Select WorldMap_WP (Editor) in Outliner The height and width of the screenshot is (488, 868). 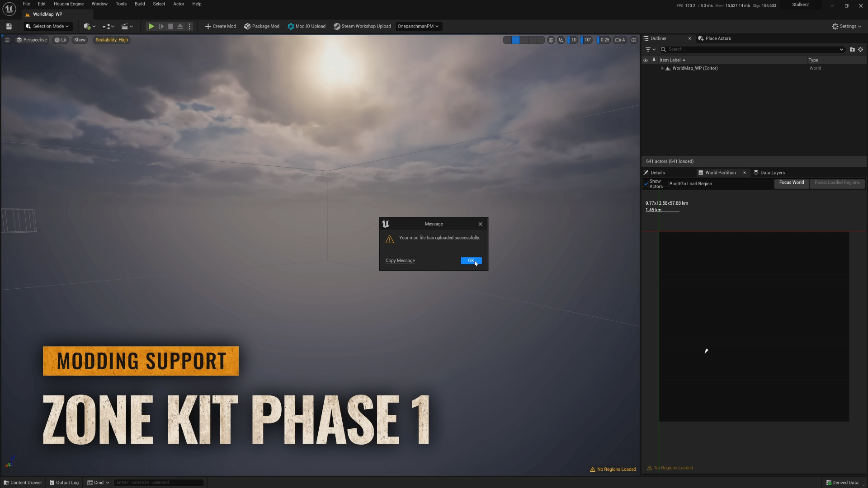[695, 68]
